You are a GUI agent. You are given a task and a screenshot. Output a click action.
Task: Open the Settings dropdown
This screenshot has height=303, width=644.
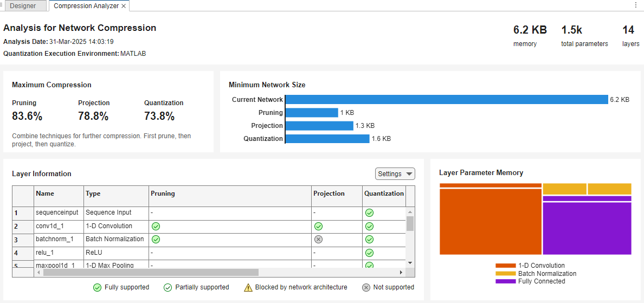[395, 174]
